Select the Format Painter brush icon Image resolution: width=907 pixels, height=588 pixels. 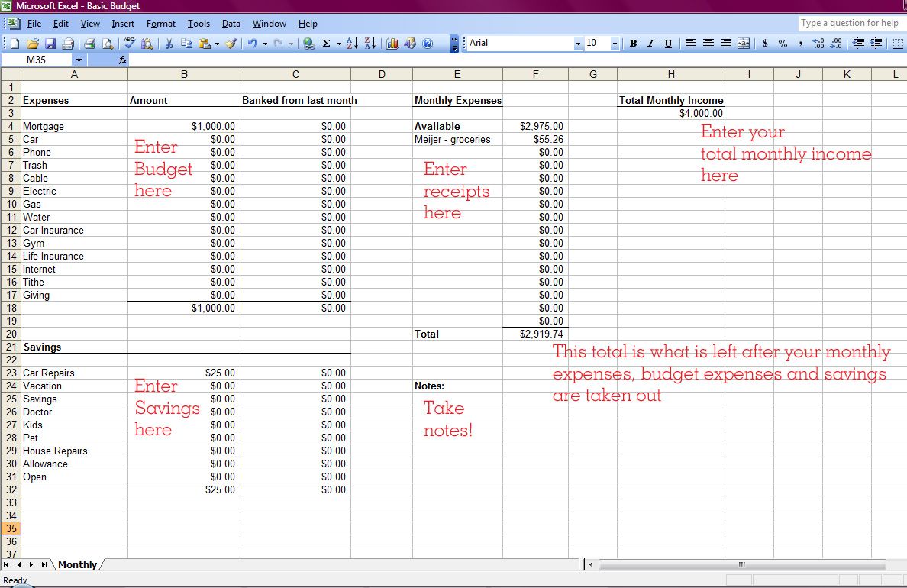(231, 44)
